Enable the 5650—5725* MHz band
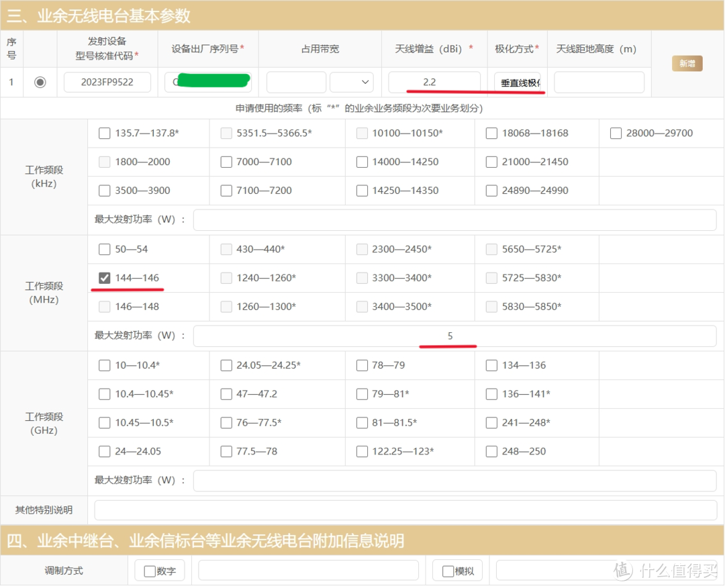Viewport: 725px width, 588px height. point(491,249)
